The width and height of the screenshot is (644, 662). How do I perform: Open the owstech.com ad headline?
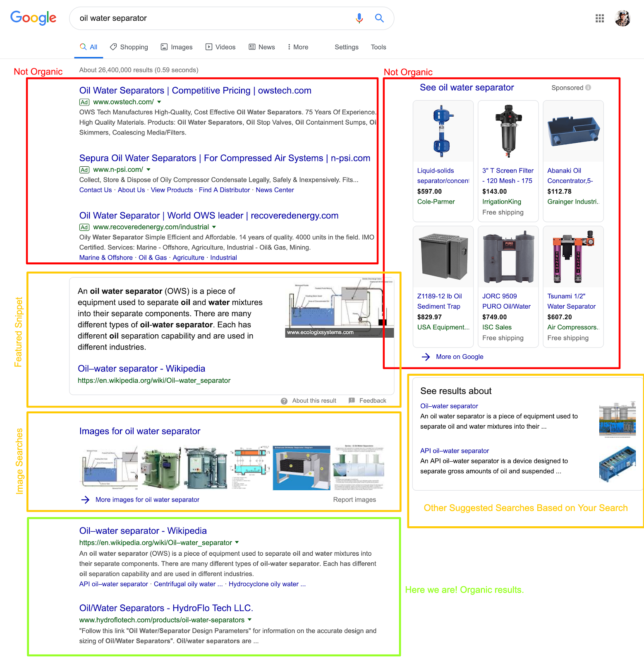point(195,91)
